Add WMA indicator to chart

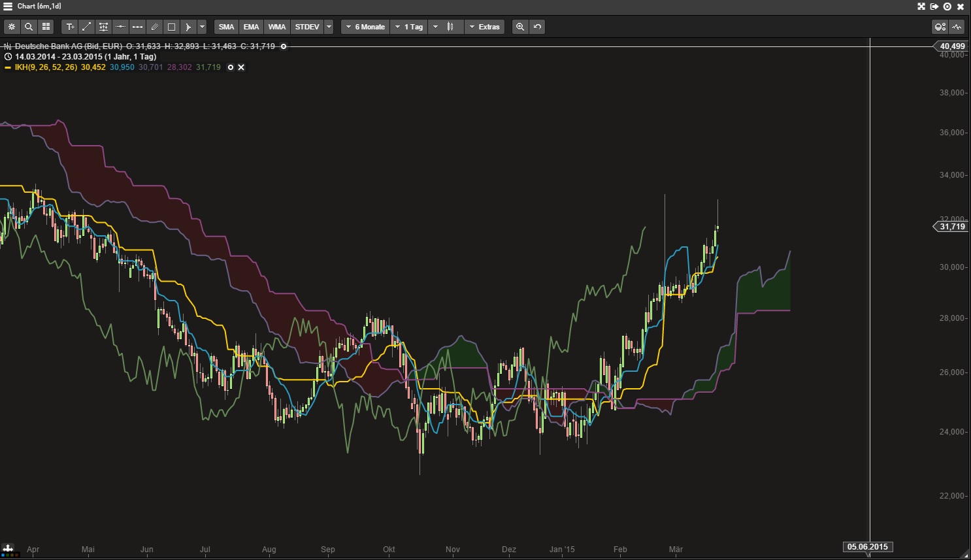click(277, 27)
